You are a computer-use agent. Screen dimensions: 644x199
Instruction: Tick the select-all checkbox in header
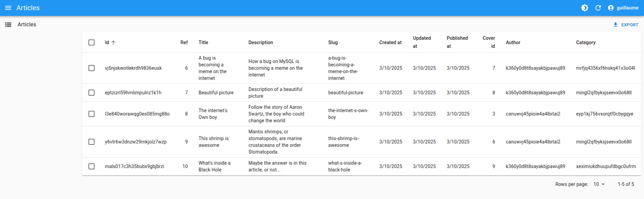click(91, 42)
